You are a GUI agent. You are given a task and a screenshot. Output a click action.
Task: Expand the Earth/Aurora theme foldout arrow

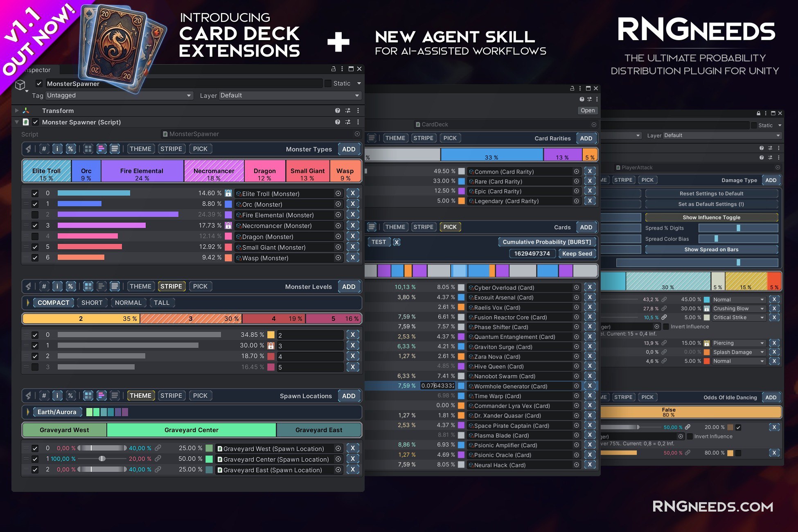point(28,412)
